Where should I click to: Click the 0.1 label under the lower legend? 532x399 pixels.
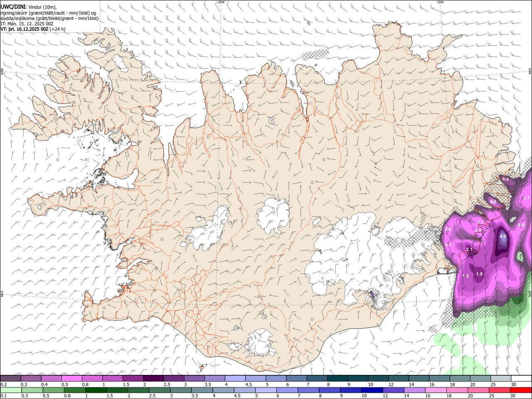[3, 396]
